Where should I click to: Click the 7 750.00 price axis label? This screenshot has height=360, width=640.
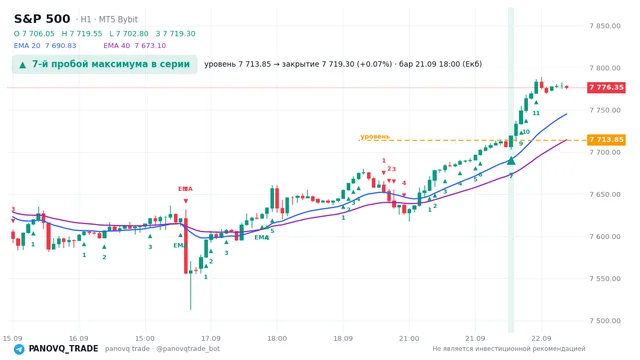click(605, 110)
